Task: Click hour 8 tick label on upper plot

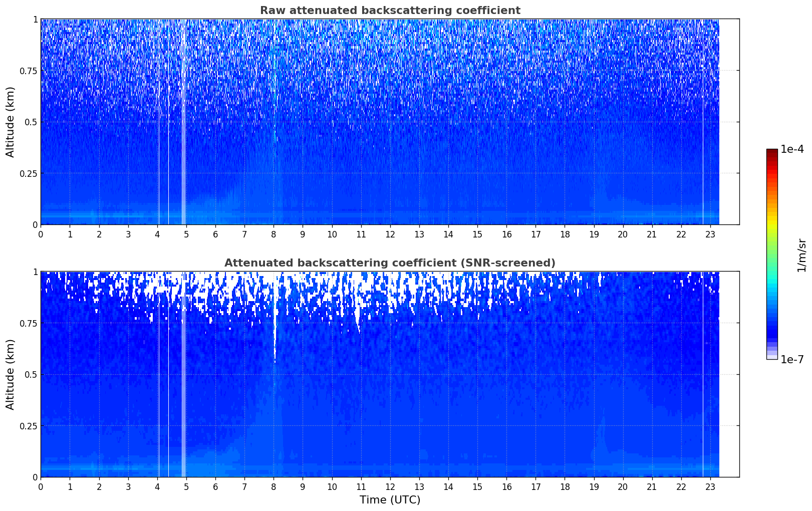Action: [x=274, y=234]
